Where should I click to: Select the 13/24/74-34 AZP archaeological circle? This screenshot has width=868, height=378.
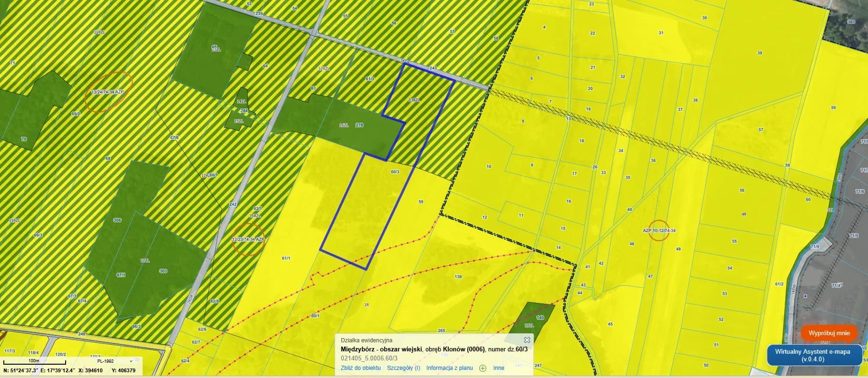108,92
